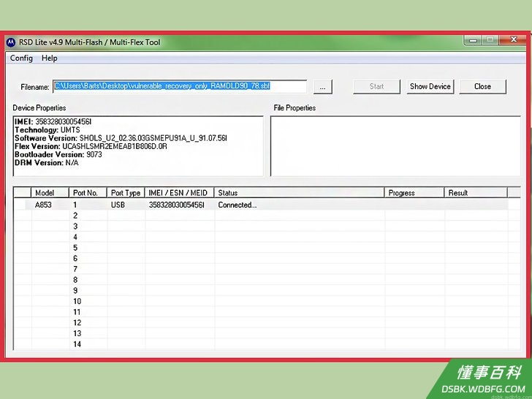Click the Connected... status cell
The width and height of the screenshot is (532, 399).
tap(237, 205)
